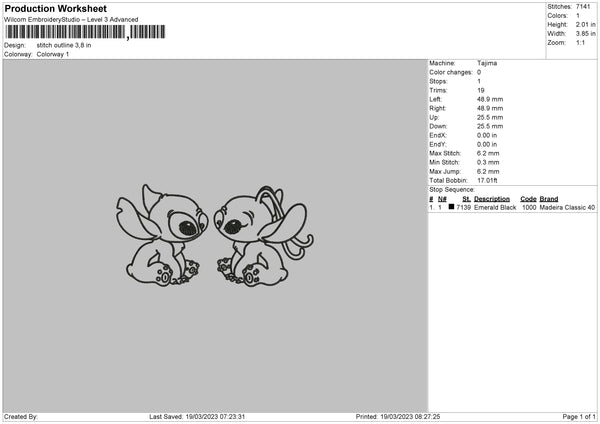Click the design name 'stitch outline 3,8 in'
Viewport: 600px width, 424px height.
tap(64, 45)
